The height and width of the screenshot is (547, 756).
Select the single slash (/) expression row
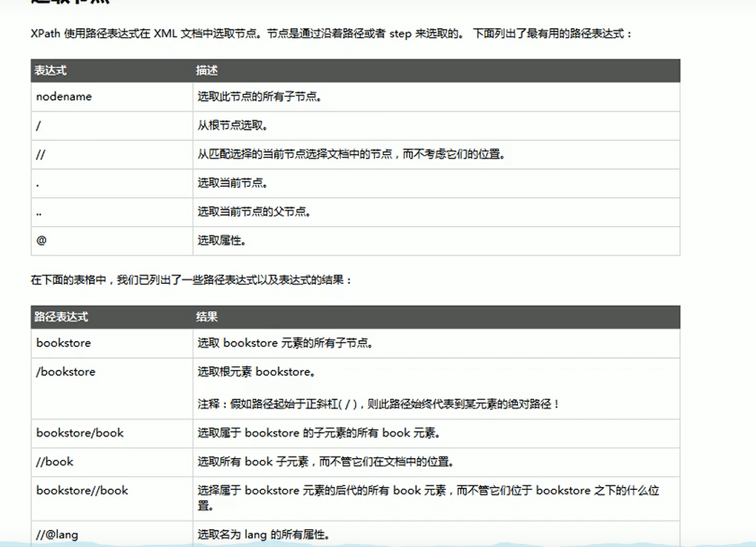[39, 125]
